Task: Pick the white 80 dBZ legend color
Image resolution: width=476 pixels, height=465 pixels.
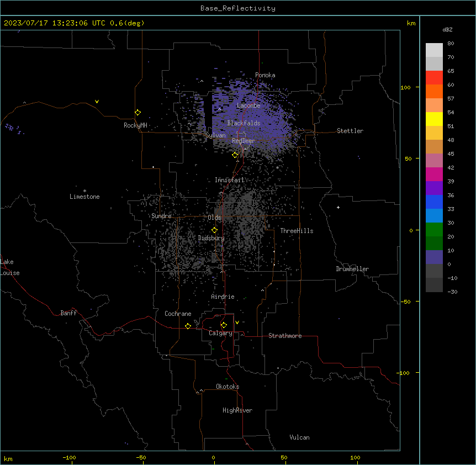Action: [434, 50]
